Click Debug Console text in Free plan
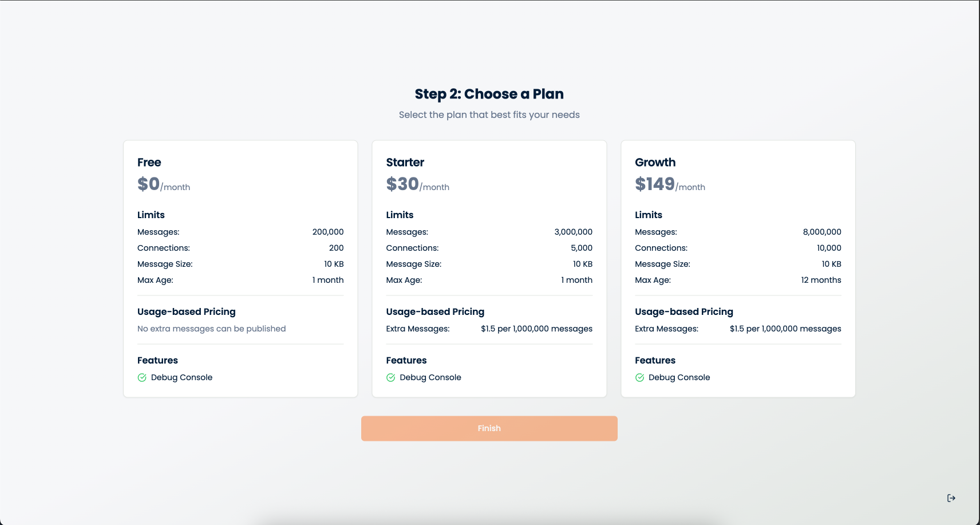980x525 pixels. click(181, 378)
